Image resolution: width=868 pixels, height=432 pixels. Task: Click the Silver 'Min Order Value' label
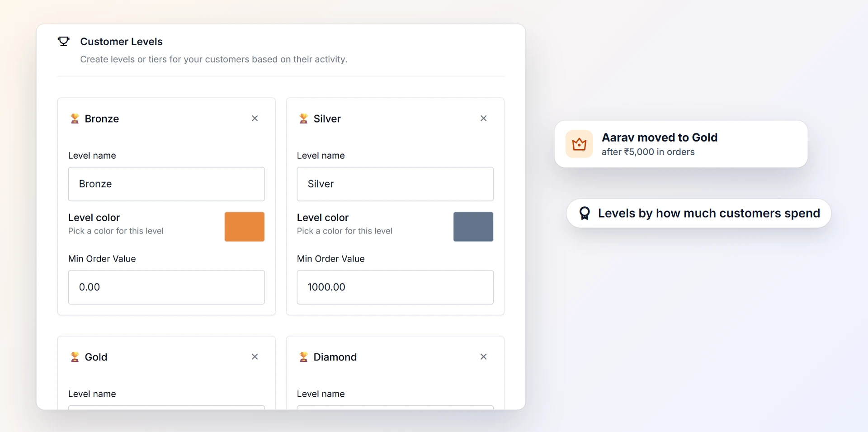click(330, 259)
